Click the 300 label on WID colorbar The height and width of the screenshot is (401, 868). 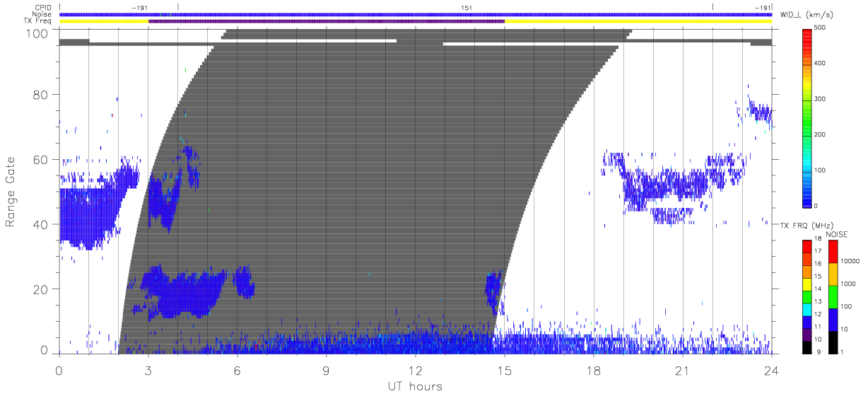(819, 99)
